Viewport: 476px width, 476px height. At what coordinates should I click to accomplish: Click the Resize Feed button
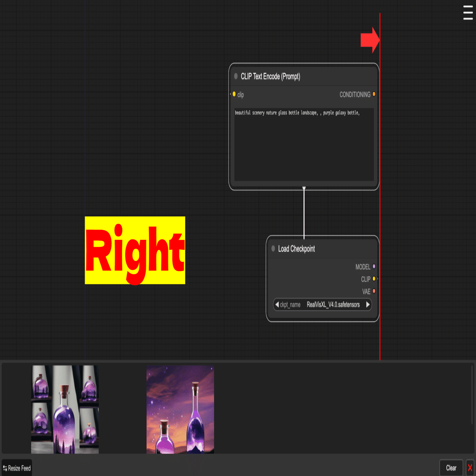pos(17,468)
